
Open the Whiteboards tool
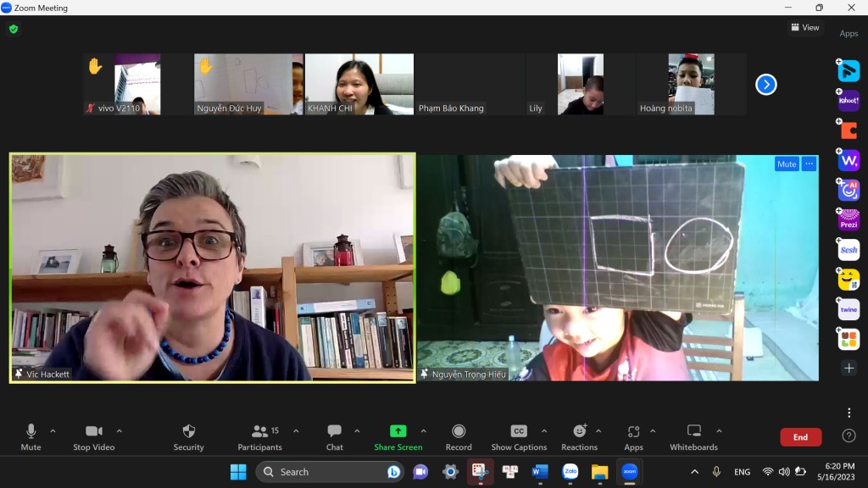(693, 436)
